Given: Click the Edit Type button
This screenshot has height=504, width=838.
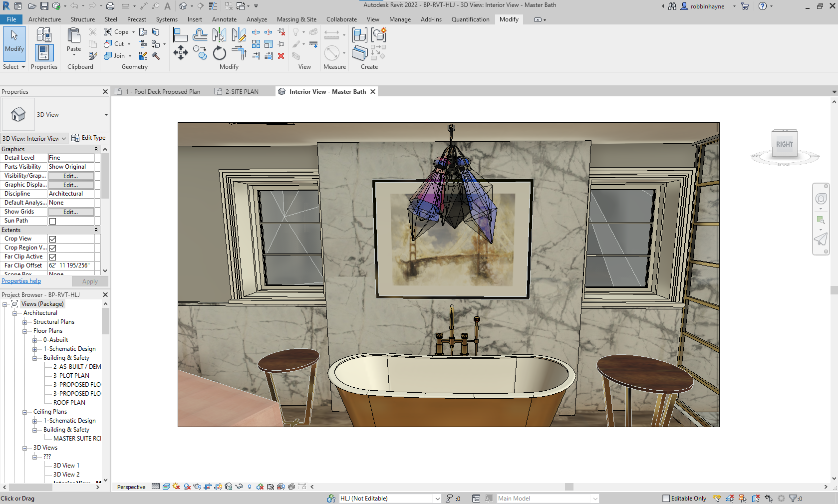Looking at the screenshot, I should point(88,138).
